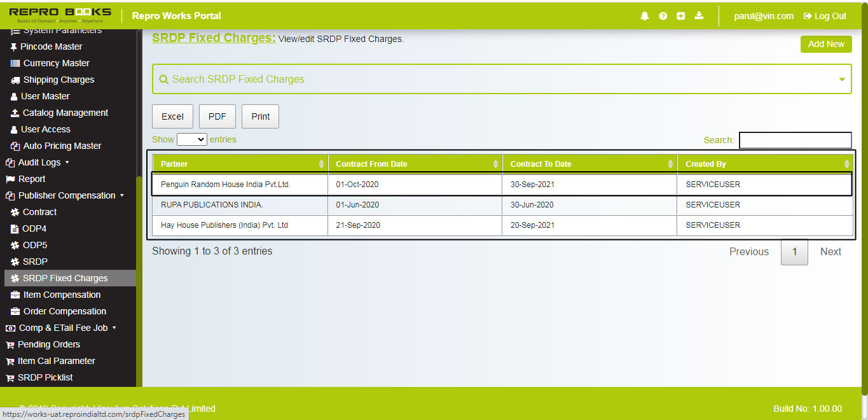Sort the Partner column ascending
The height and width of the screenshot is (420, 868).
pyautogui.click(x=322, y=164)
